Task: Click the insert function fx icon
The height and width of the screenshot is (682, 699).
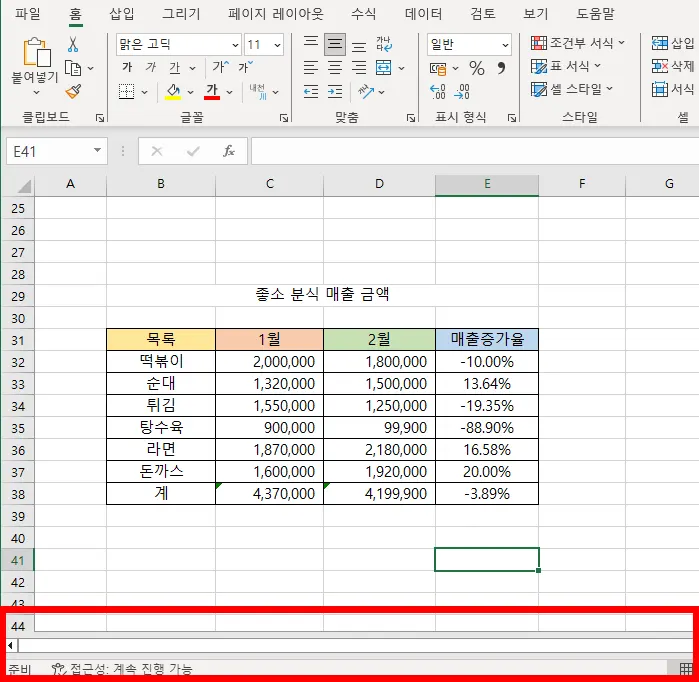Action: coord(229,151)
